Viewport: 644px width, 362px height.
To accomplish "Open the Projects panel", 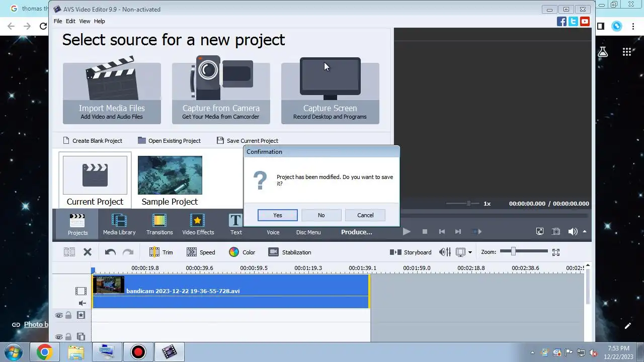I will tap(77, 224).
